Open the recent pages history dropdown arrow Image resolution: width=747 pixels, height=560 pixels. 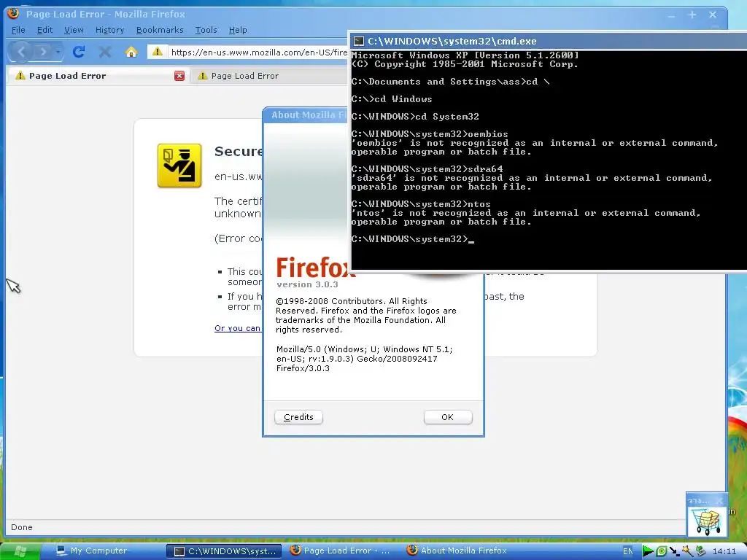(58, 52)
